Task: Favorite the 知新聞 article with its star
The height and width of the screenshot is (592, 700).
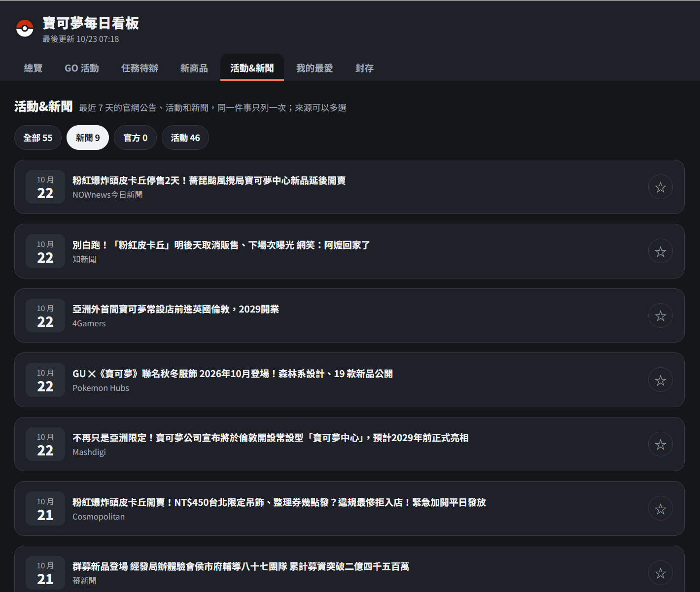Action: point(661,252)
